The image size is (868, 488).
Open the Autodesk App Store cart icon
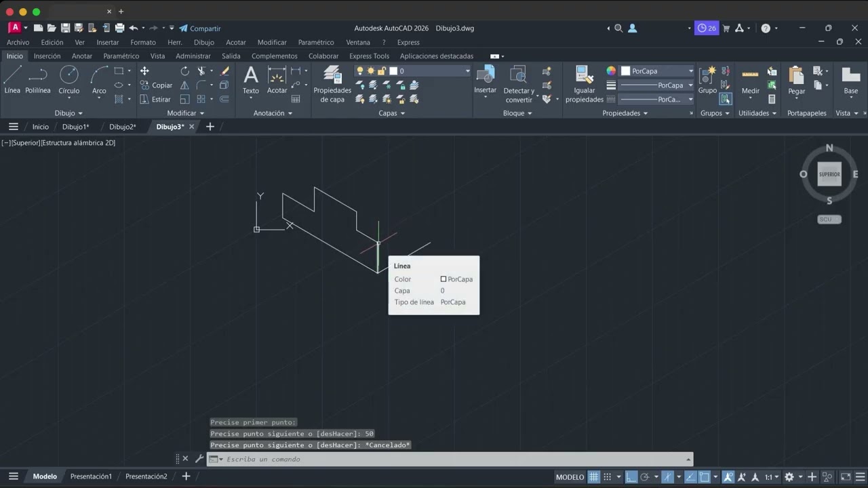(x=726, y=28)
